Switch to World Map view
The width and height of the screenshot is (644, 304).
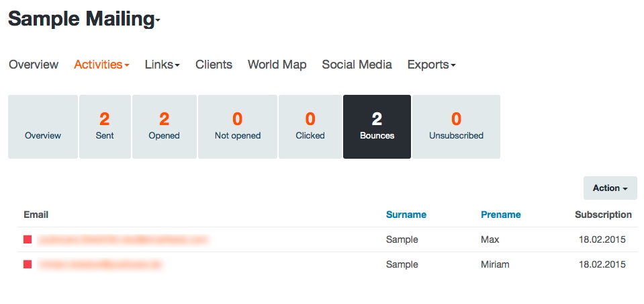[x=277, y=65]
